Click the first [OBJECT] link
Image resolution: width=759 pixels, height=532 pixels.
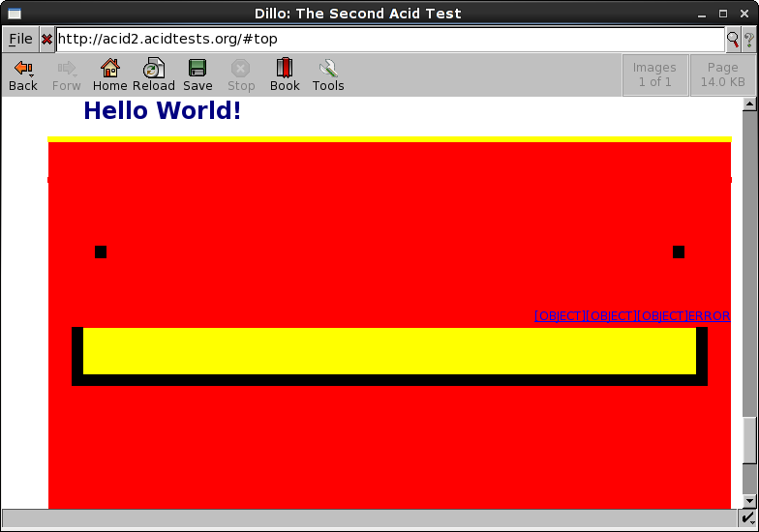[560, 316]
